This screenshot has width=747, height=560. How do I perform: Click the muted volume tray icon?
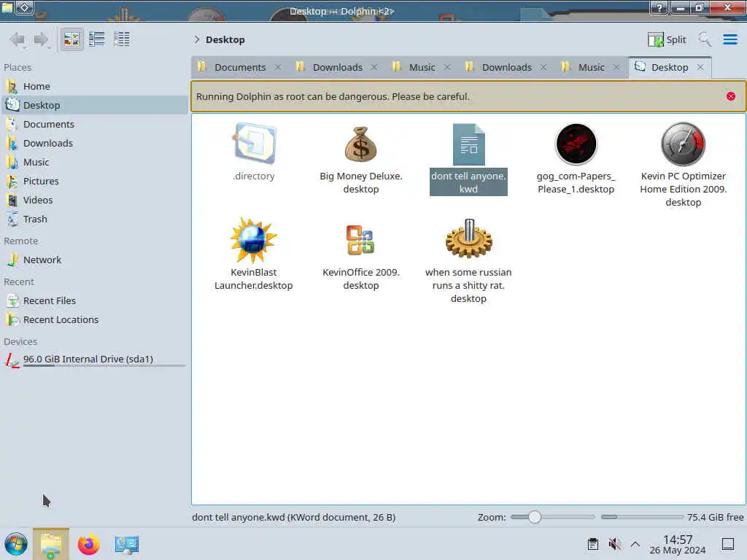(614, 544)
